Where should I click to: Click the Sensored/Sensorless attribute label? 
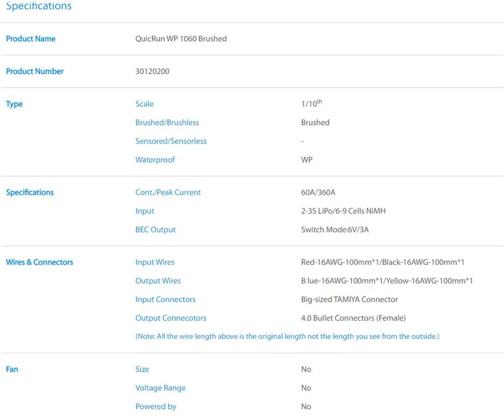pos(171,142)
